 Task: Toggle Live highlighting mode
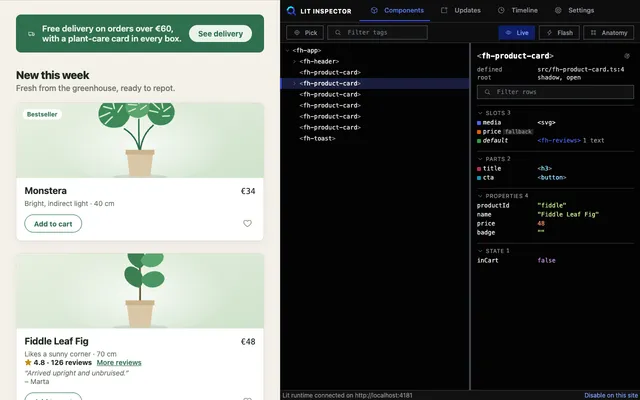pos(517,33)
